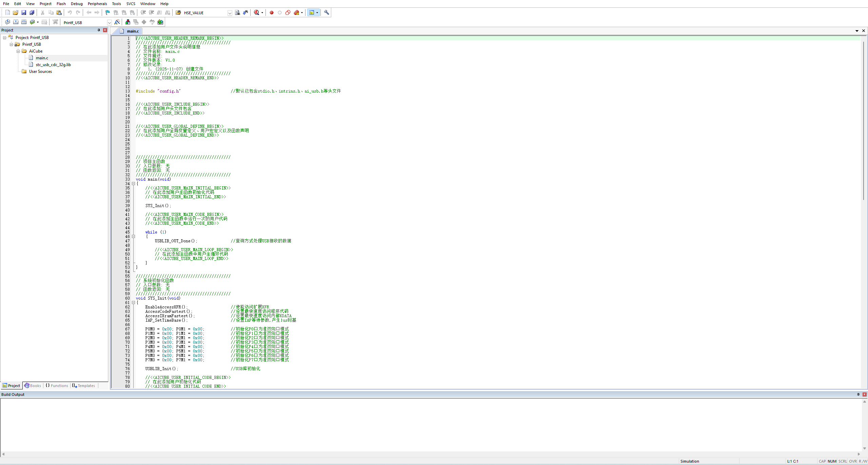Switch to the Functions tab
The image size is (868, 465).
coord(57,386)
